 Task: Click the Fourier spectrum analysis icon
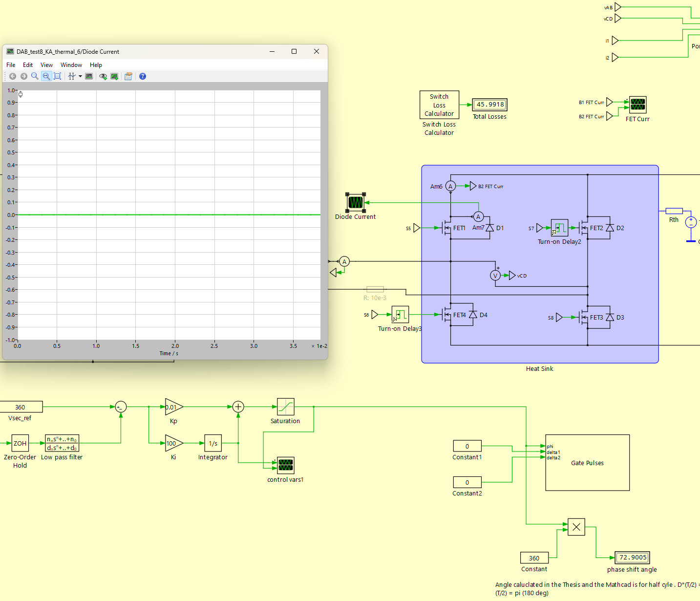tap(89, 76)
